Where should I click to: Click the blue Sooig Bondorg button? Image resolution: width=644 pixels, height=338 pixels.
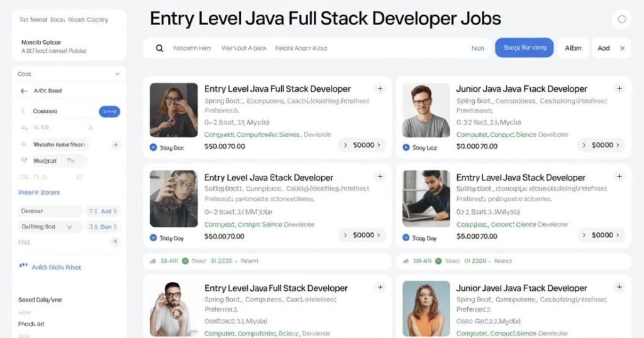click(525, 48)
